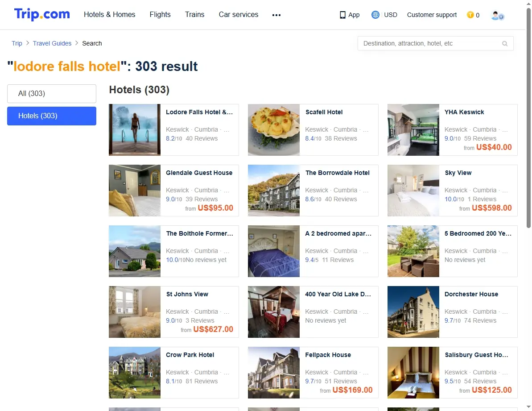The width and height of the screenshot is (532, 411).
Task: Select the All (303) tab
Action: tap(52, 94)
